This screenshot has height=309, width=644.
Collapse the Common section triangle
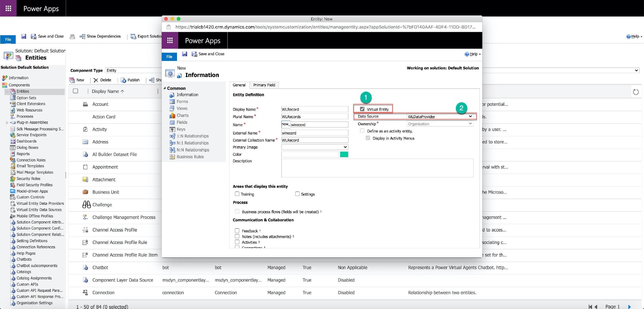(165, 88)
